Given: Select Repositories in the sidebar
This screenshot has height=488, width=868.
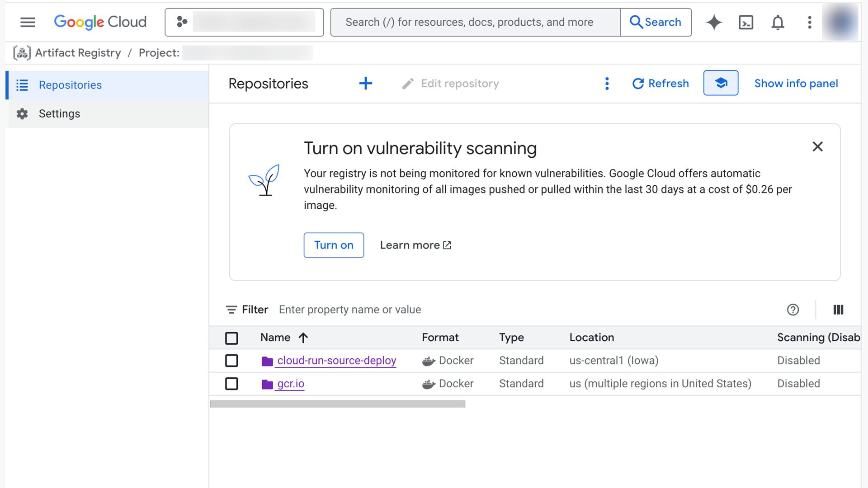Looking at the screenshot, I should 70,85.
